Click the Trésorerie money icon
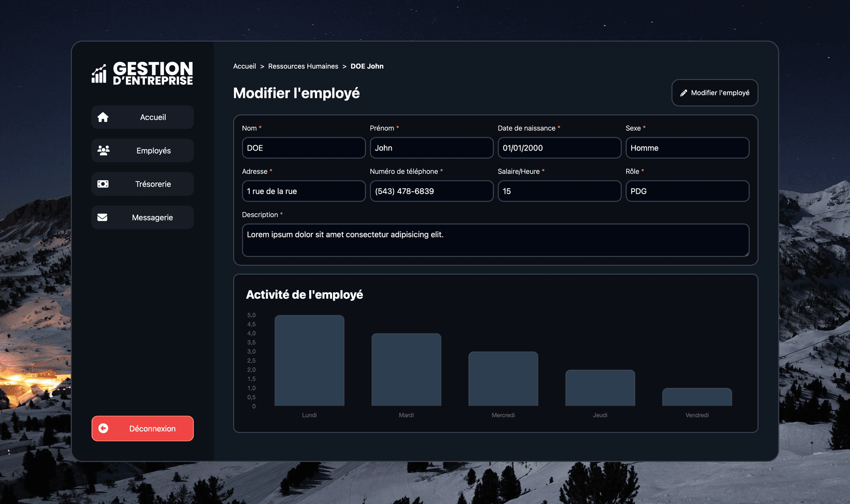Screen dimensions: 850x504 [103, 184]
